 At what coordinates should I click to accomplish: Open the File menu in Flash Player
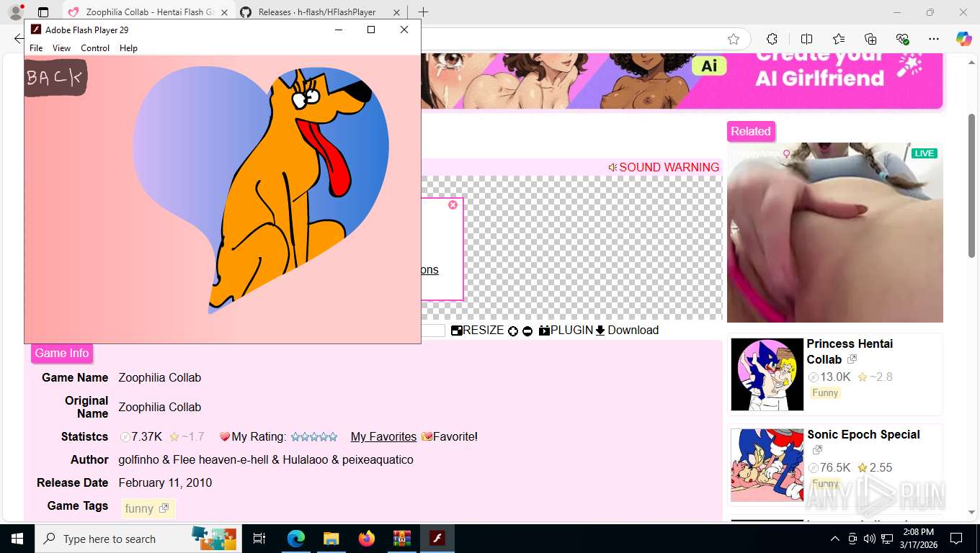tap(36, 48)
